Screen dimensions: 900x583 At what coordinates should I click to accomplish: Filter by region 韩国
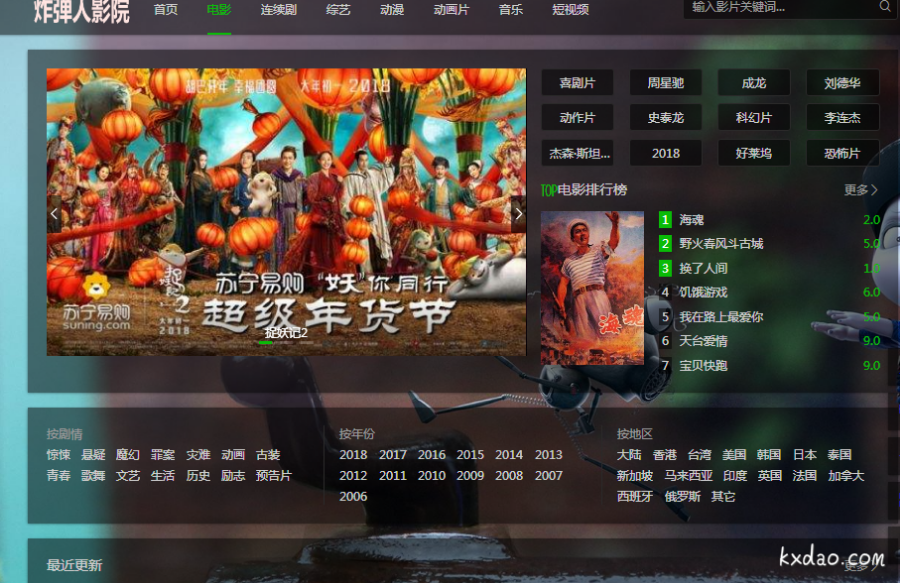click(769, 454)
